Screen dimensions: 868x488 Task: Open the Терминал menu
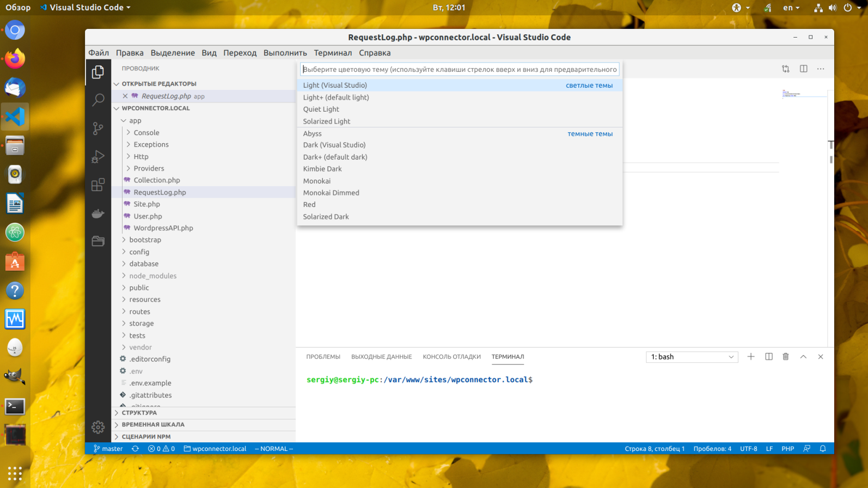[332, 53]
